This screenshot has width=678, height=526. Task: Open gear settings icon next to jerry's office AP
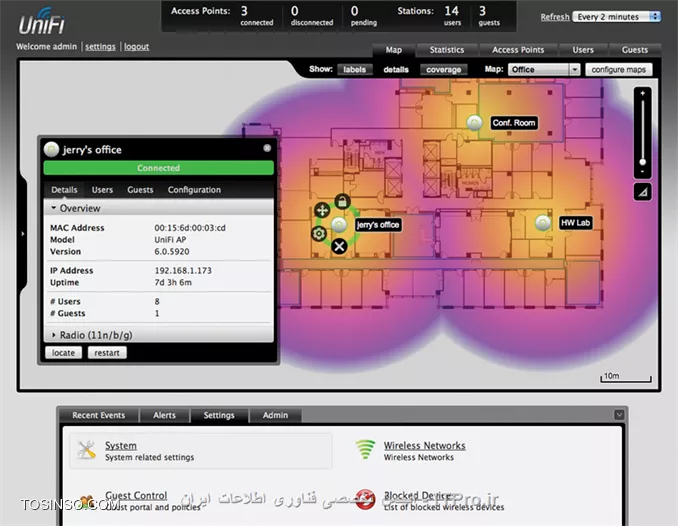(319, 234)
